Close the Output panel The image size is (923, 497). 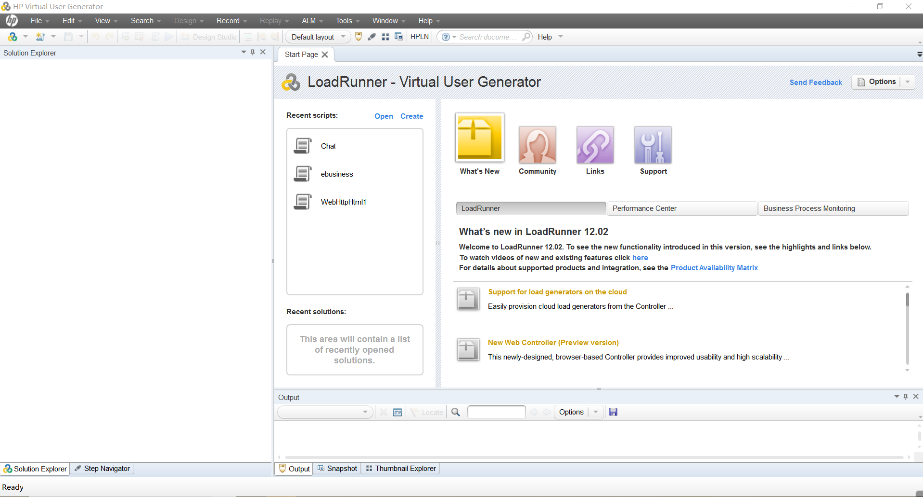click(915, 397)
